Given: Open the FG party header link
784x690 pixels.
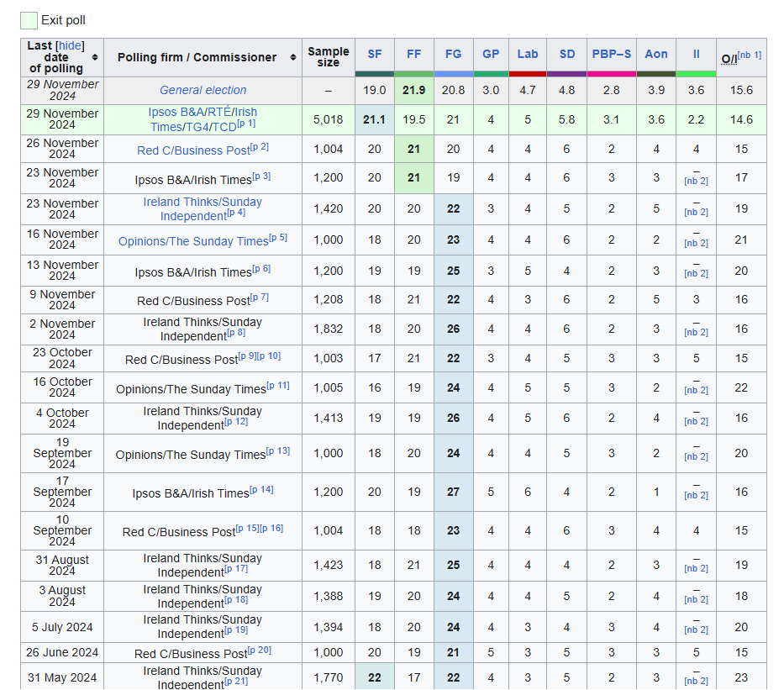Looking at the screenshot, I should click(x=454, y=54).
